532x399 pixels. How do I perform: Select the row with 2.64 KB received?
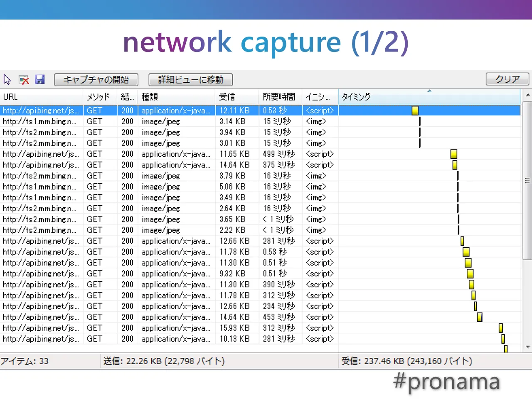[x=260, y=208]
